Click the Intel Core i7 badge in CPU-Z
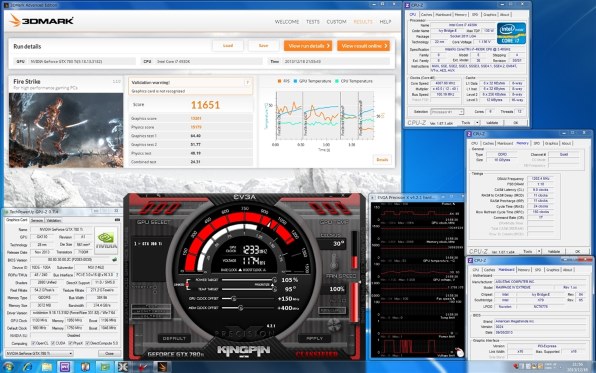Image resolution: width=596 pixels, height=373 pixels. point(511,33)
